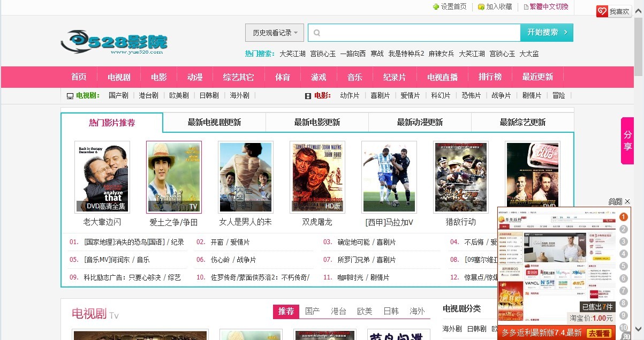Open the 历史观看记录 dropdown
Screen dimensions: 644x340
pyautogui.click(x=274, y=32)
